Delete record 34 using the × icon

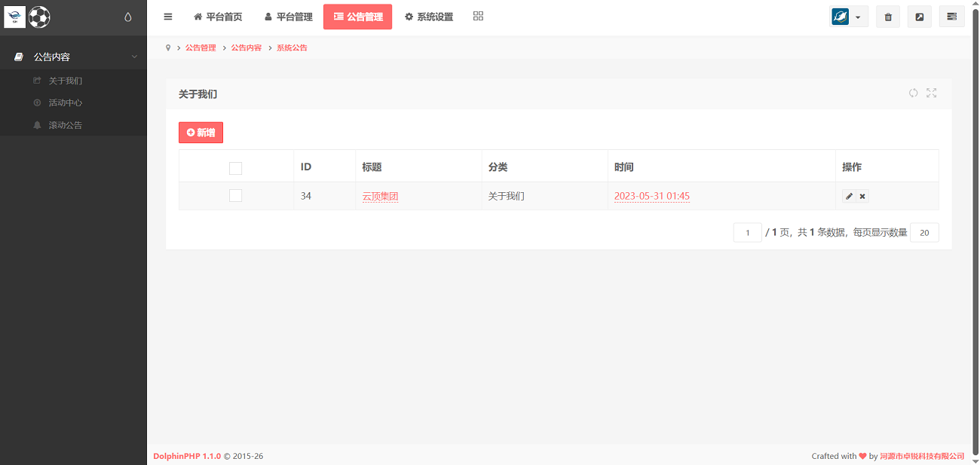click(x=862, y=196)
